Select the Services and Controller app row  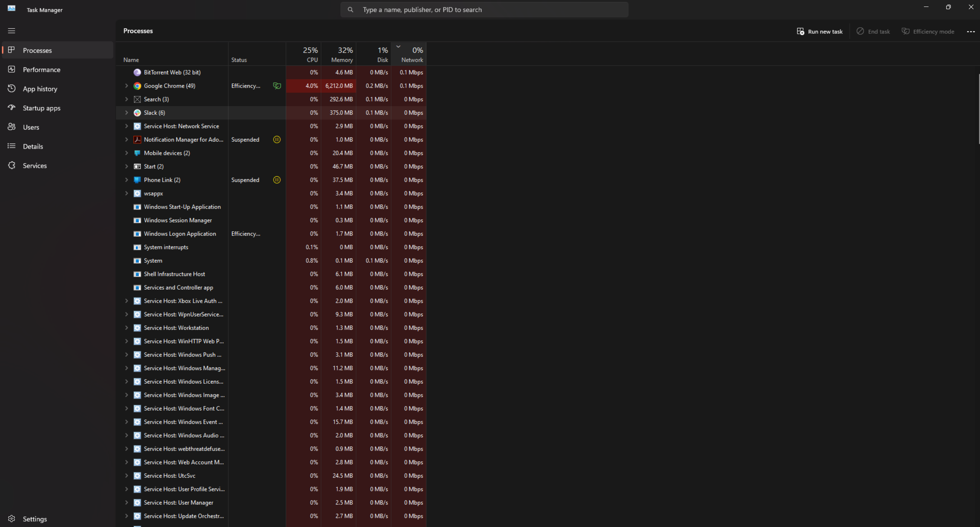click(x=271, y=287)
